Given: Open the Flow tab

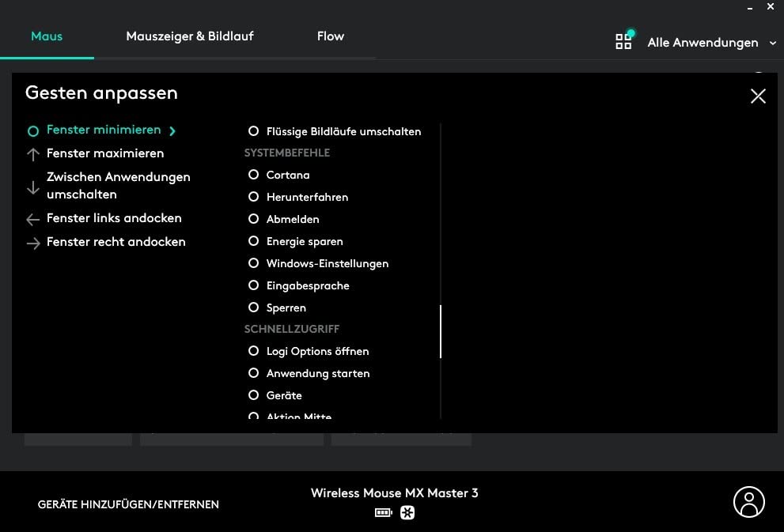Looking at the screenshot, I should 331,36.
